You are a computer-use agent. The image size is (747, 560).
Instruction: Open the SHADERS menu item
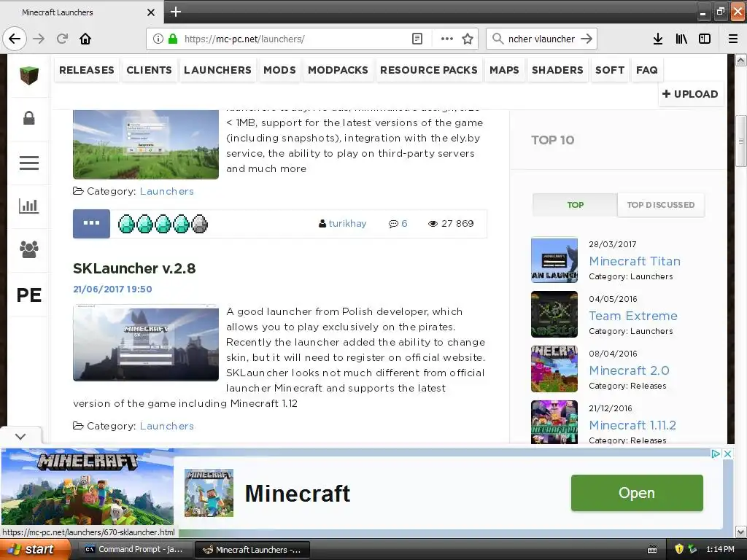click(557, 70)
